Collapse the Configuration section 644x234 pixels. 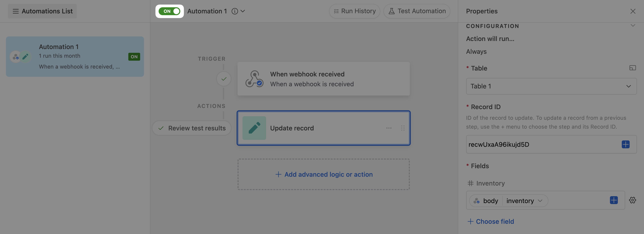pyautogui.click(x=633, y=26)
